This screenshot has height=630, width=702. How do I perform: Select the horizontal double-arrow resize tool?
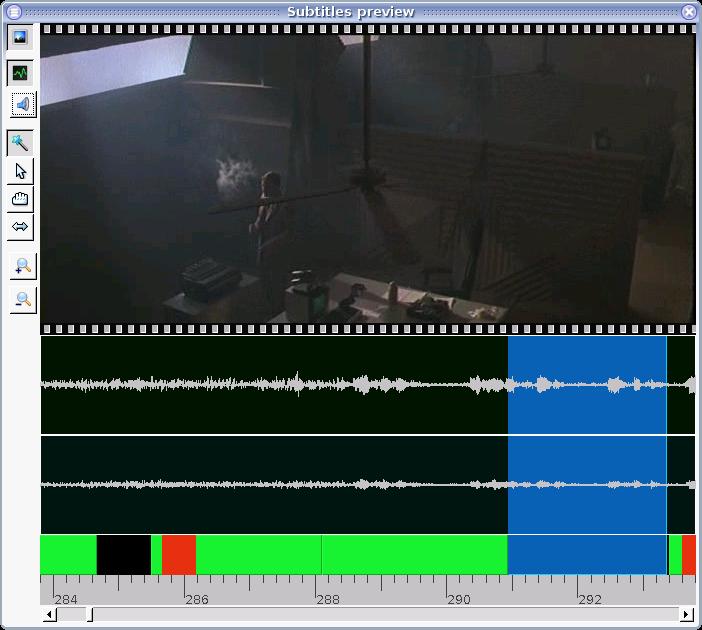click(20, 227)
